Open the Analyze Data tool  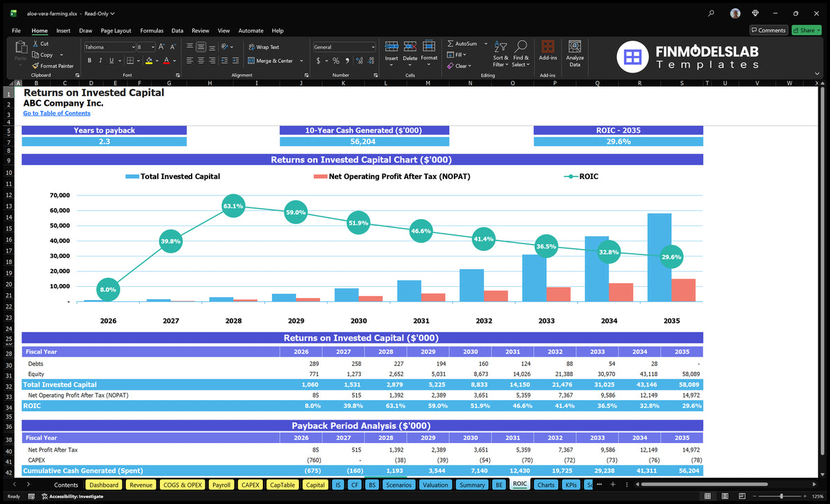tap(575, 53)
